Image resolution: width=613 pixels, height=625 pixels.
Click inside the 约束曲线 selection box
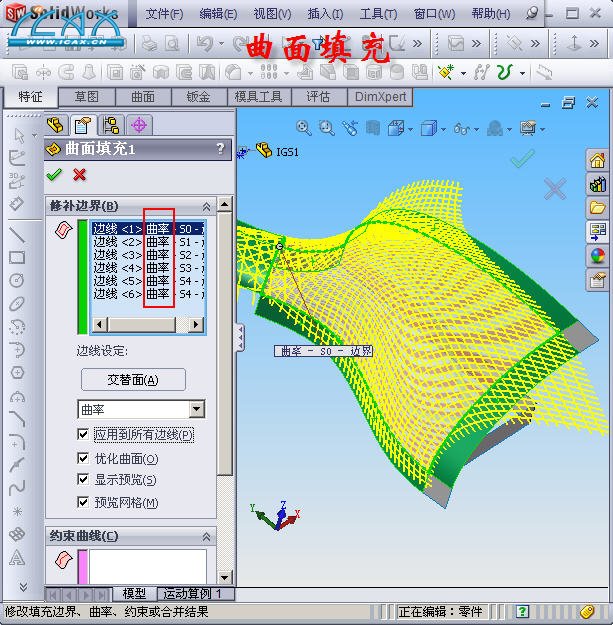coord(147,566)
